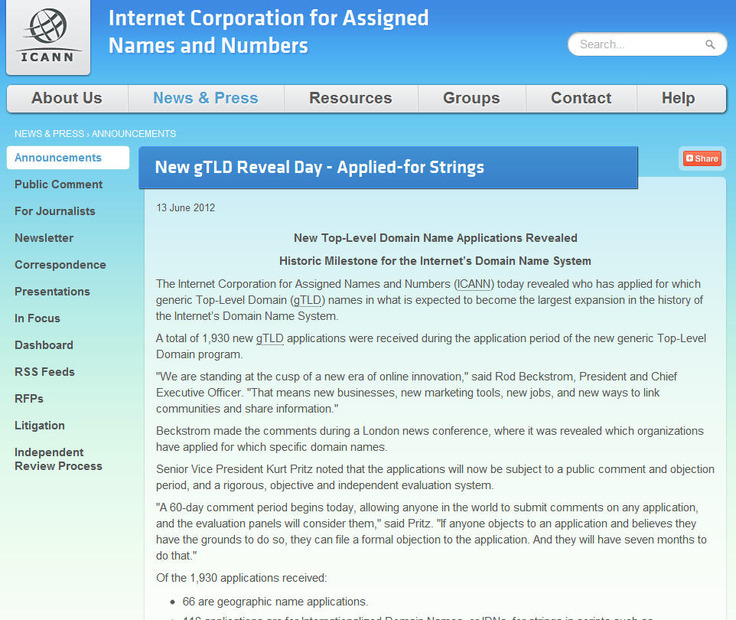Open RFPs sidebar link

29,398
